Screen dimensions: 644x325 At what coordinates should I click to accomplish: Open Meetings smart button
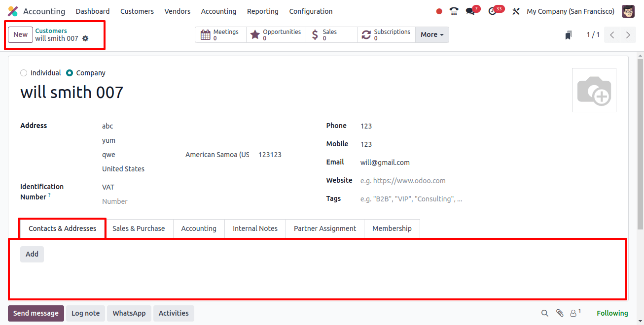(x=220, y=34)
